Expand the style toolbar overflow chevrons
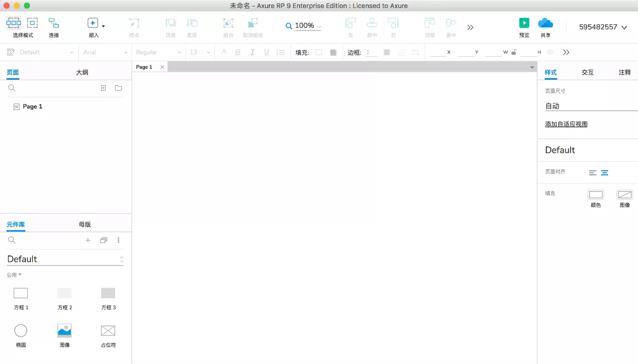Image resolution: width=638 pixels, height=364 pixels. coord(566,52)
